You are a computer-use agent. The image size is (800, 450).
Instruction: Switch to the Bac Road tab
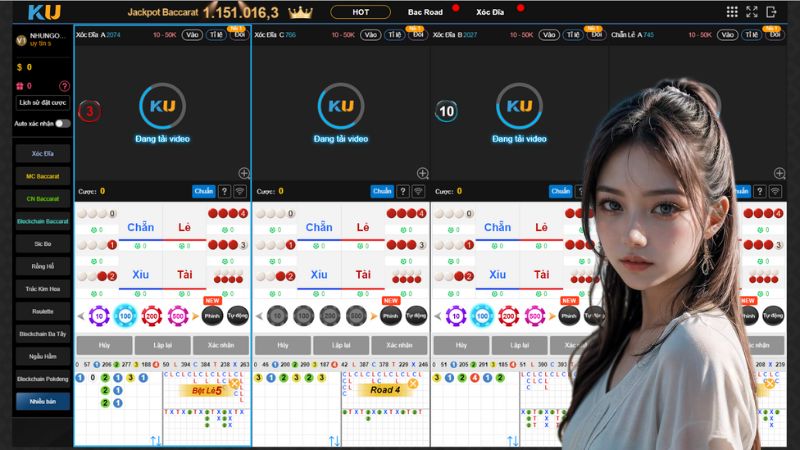pos(427,12)
